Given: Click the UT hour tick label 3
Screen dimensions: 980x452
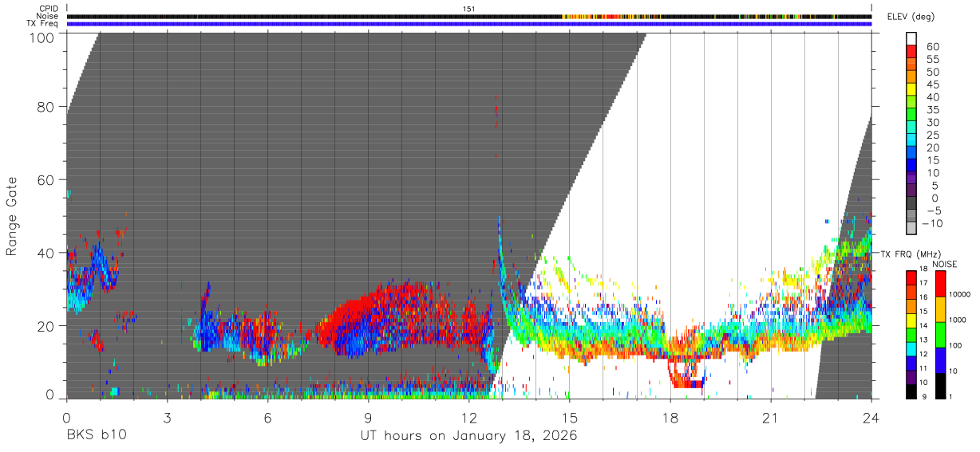Looking at the screenshot, I should [x=167, y=417].
